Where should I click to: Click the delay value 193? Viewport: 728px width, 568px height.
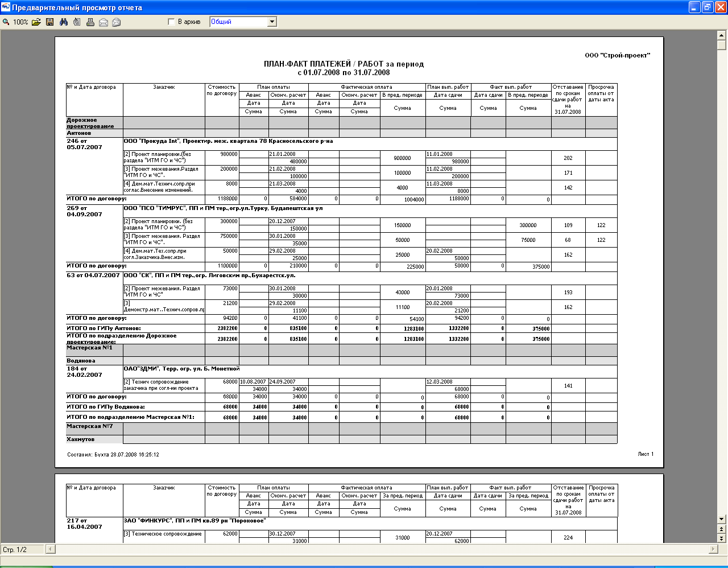coord(568,293)
